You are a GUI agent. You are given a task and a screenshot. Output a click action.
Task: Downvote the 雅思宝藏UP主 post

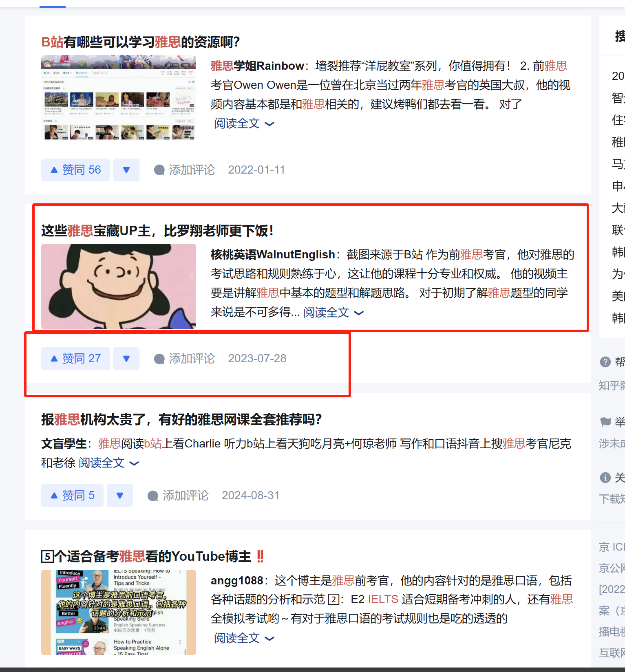(126, 359)
